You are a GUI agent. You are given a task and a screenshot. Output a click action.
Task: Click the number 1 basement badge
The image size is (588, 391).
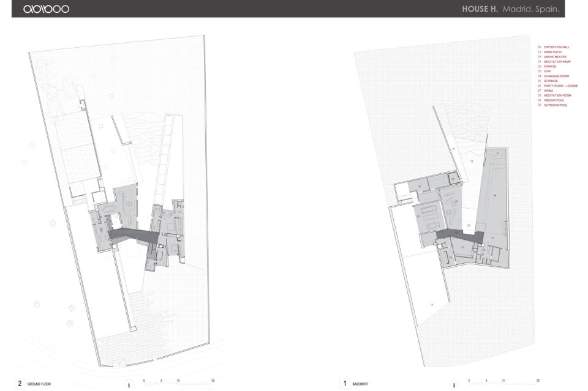tap(345, 384)
